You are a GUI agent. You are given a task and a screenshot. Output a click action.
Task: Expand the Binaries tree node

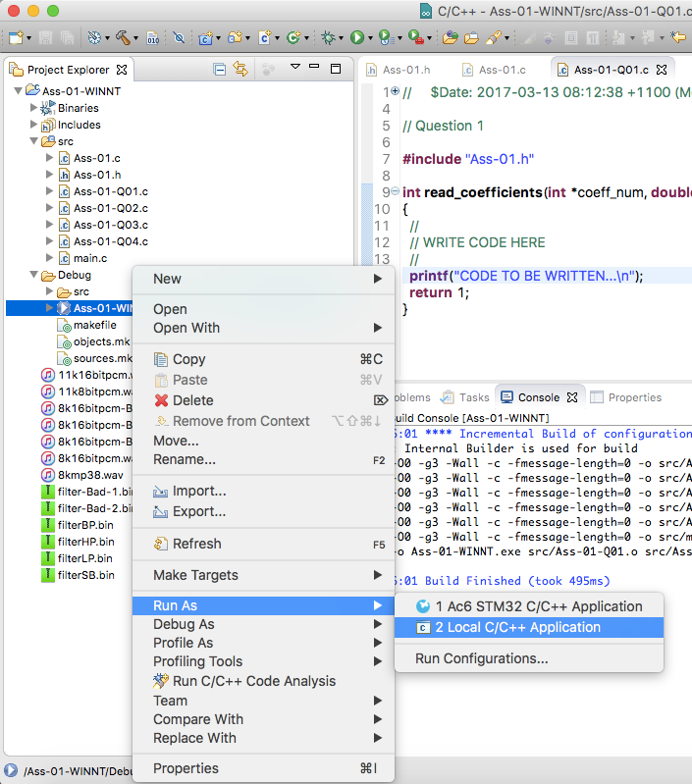pos(34,108)
